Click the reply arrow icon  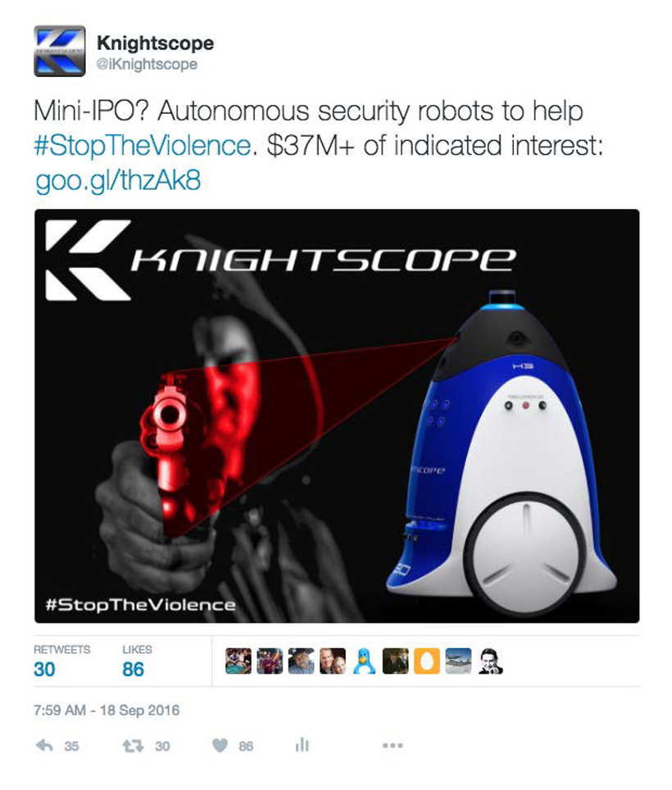[45, 746]
